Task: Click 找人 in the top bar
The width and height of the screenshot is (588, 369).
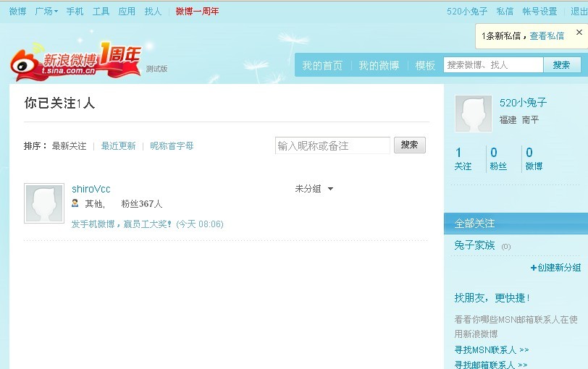Action: click(153, 12)
